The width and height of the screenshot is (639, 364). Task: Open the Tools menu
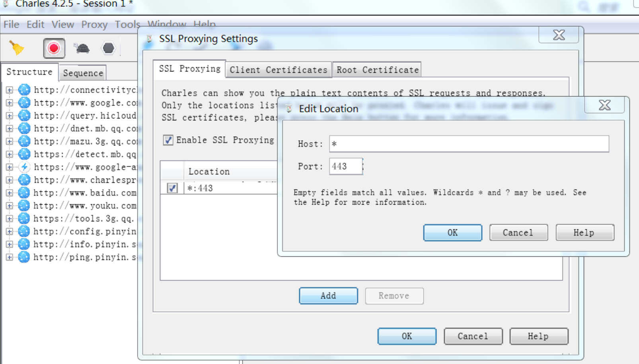point(127,25)
